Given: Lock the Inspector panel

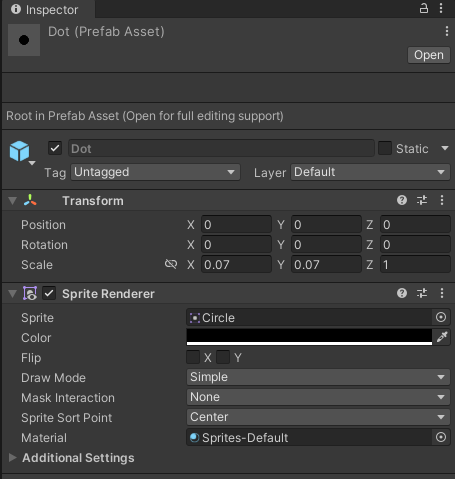Looking at the screenshot, I should tap(424, 8).
